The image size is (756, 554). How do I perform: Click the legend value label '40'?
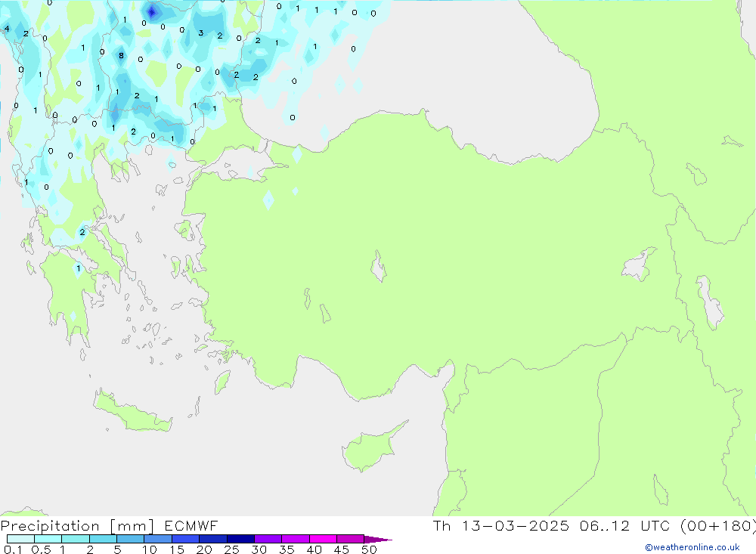click(x=314, y=549)
